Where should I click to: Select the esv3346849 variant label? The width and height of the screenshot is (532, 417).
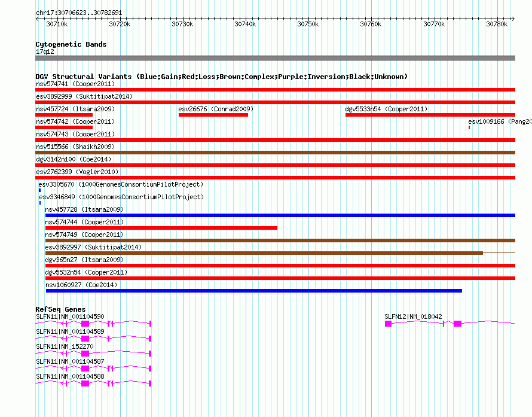click(x=121, y=197)
